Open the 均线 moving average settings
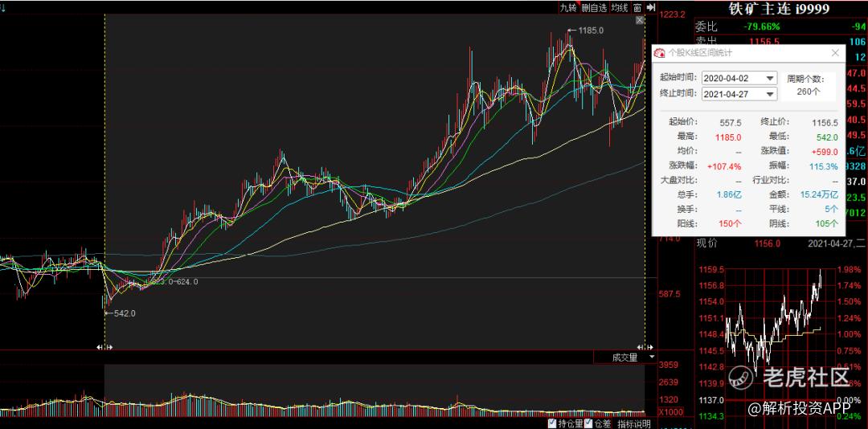Image resolution: width=868 pixels, height=429 pixels. [619, 7]
